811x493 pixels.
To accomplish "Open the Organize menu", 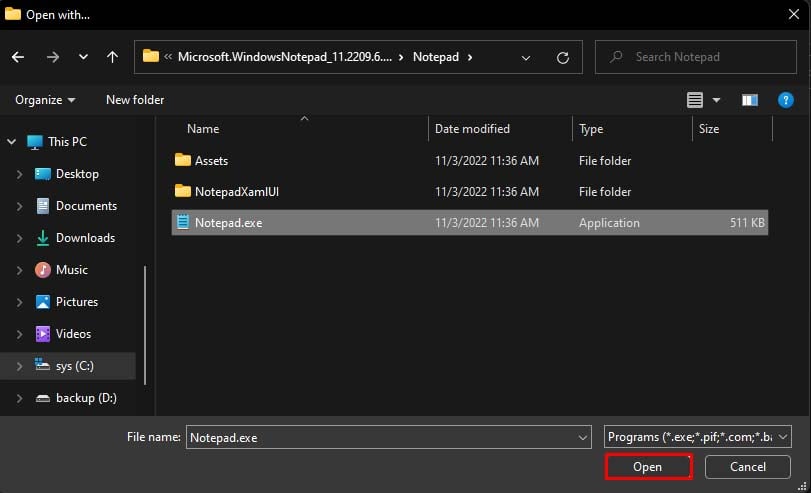I will pyautogui.click(x=44, y=100).
